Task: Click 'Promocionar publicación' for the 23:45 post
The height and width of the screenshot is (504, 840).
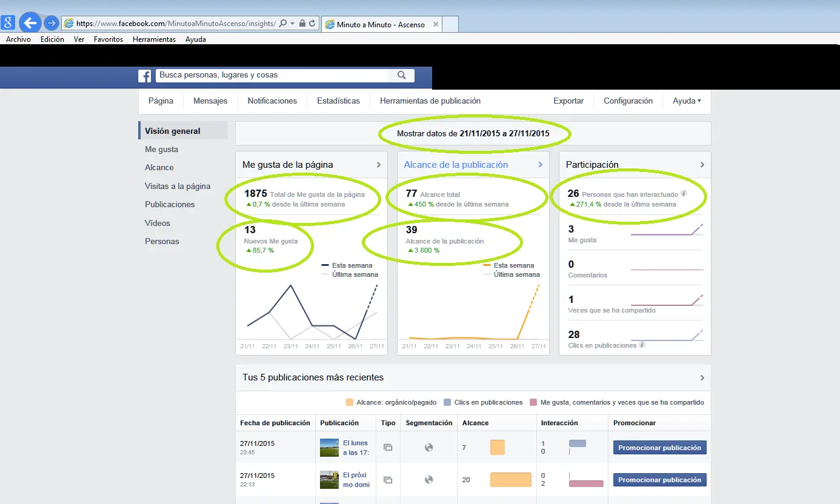Action: [660, 448]
